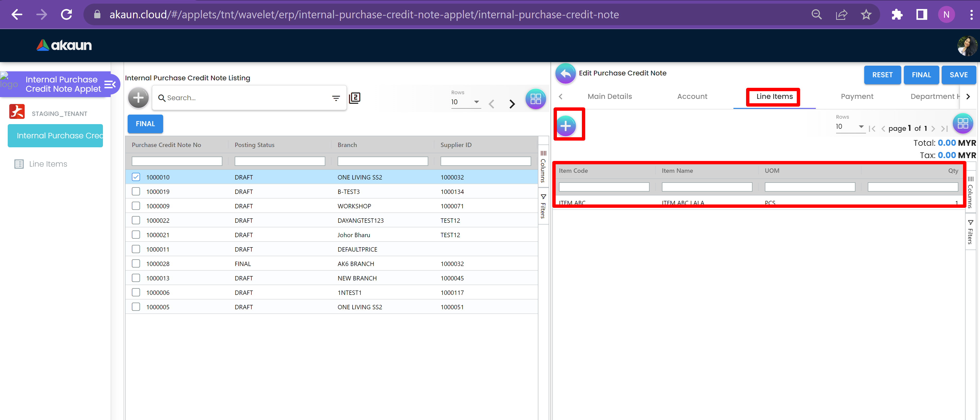The width and height of the screenshot is (980, 420).
Task: Open the search filter options icon
Action: (x=336, y=98)
